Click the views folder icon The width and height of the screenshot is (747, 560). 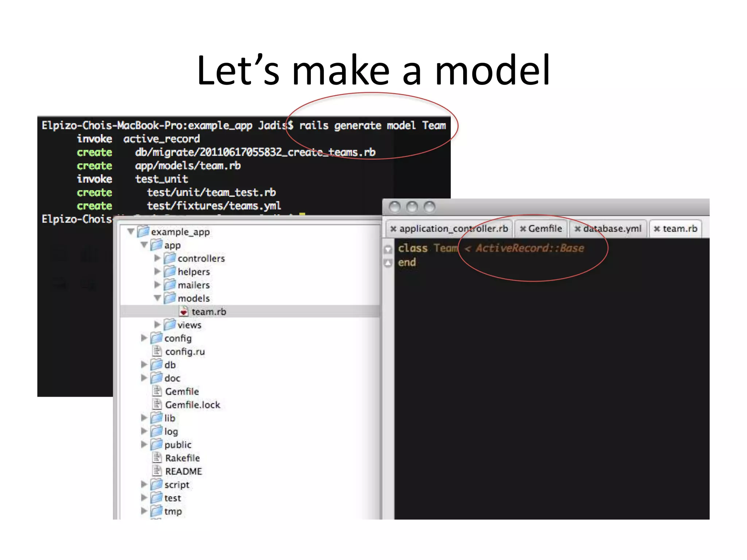(x=170, y=324)
